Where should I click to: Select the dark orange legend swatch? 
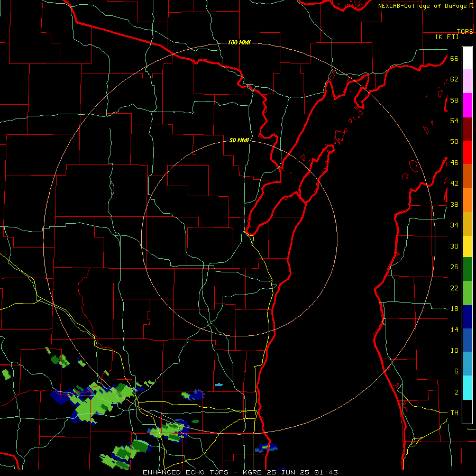(x=467, y=176)
